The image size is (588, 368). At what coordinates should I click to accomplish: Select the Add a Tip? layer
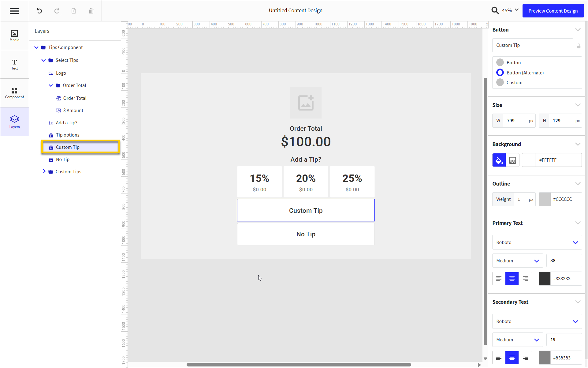(66, 123)
